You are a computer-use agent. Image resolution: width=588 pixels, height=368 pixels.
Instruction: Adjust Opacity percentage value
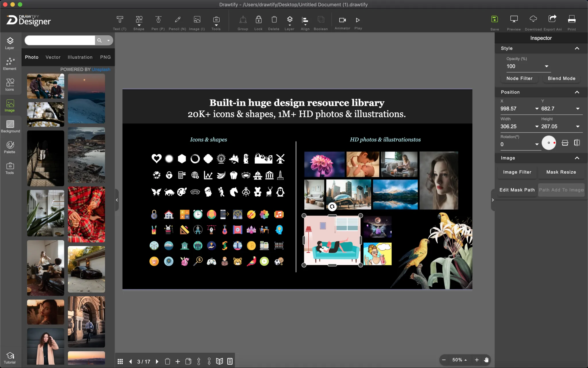(x=521, y=66)
